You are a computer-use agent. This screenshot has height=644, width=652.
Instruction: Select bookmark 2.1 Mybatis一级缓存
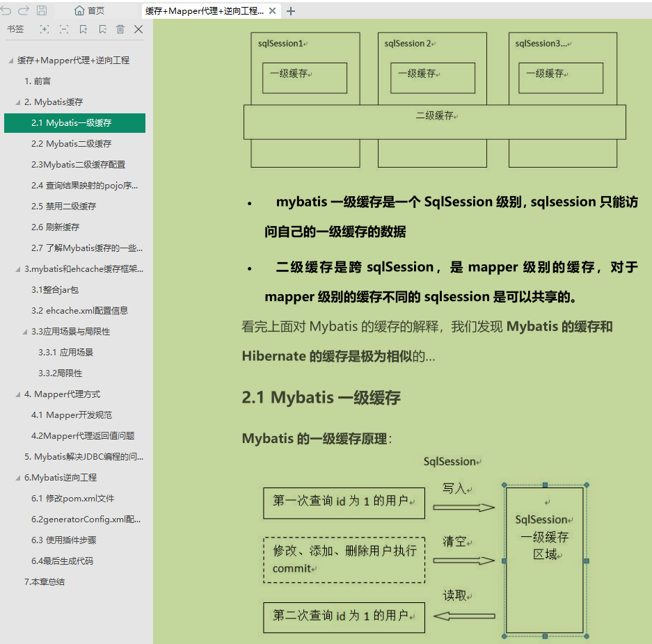pyautogui.click(x=74, y=123)
